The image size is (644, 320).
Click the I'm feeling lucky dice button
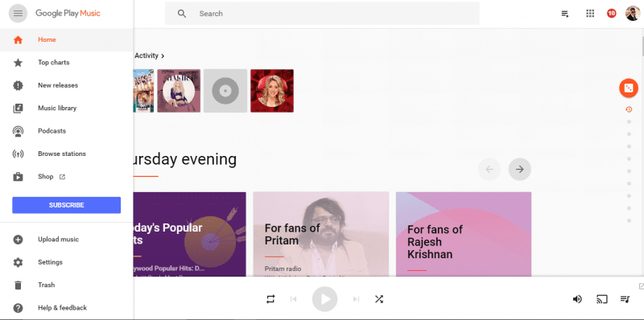pyautogui.click(x=629, y=88)
